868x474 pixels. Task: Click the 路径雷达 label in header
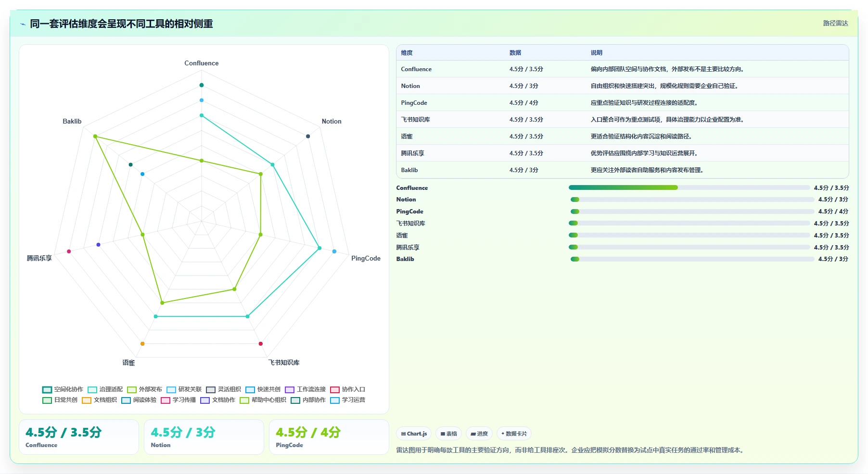[835, 23]
